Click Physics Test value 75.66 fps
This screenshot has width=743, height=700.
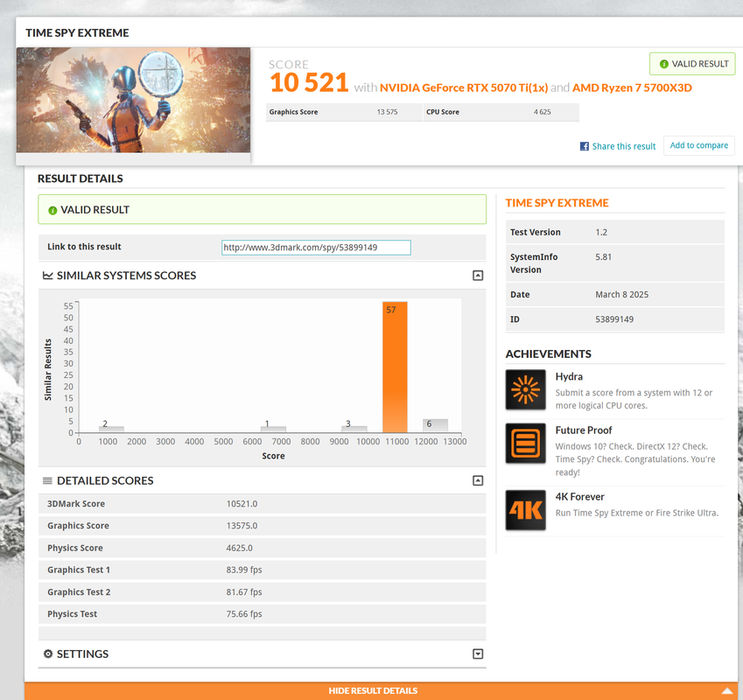(x=244, y=613)
